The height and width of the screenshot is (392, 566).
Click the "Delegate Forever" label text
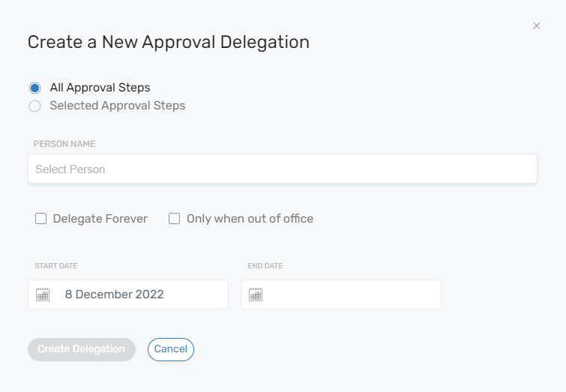pyautogui.click(x=100, y=219)
